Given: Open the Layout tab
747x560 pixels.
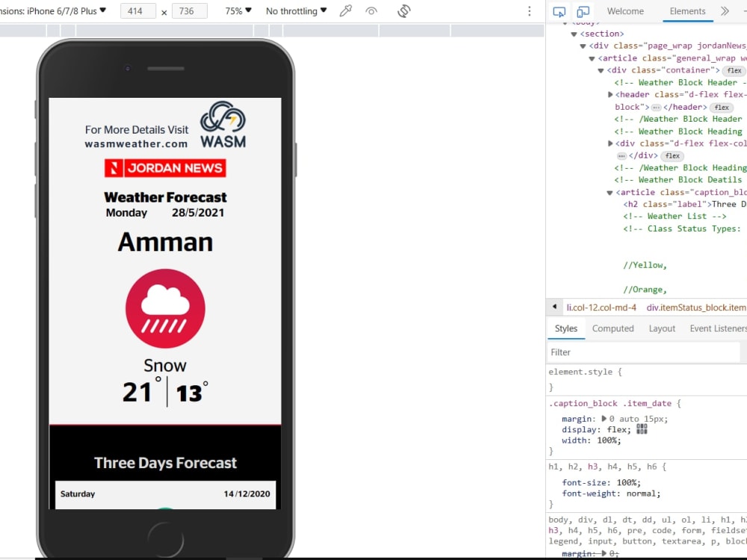Looking at the screenshot, I should (x=662, y=329).
